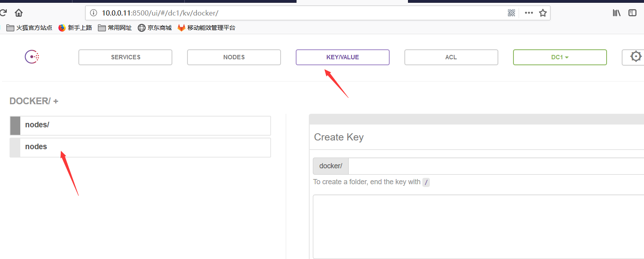Click the docker/ prefix label
This screenshot has height=259, width=644.
(331, 166)
